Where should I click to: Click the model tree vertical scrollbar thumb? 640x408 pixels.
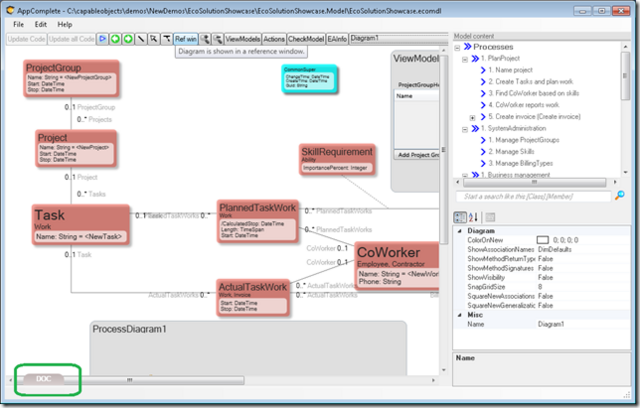[625, 76]
